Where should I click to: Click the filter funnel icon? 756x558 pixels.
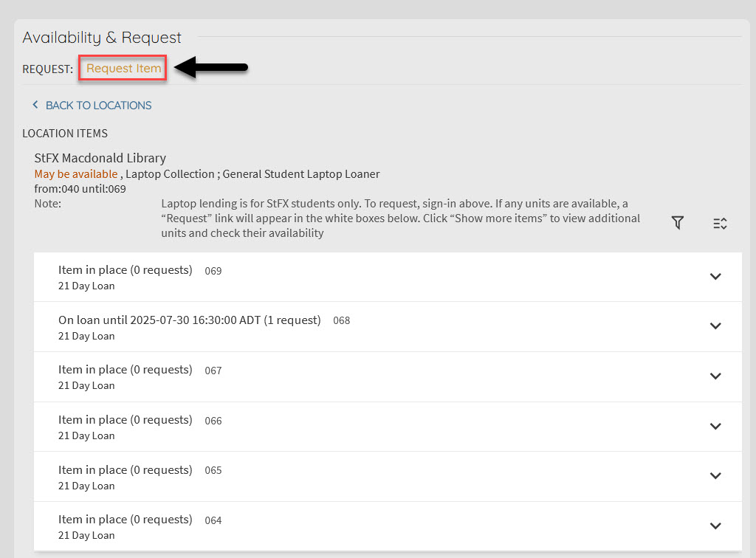(678, 223)
